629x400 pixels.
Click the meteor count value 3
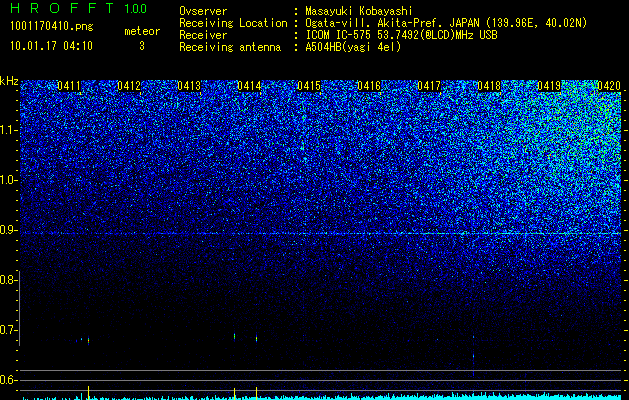pos(142,46)
